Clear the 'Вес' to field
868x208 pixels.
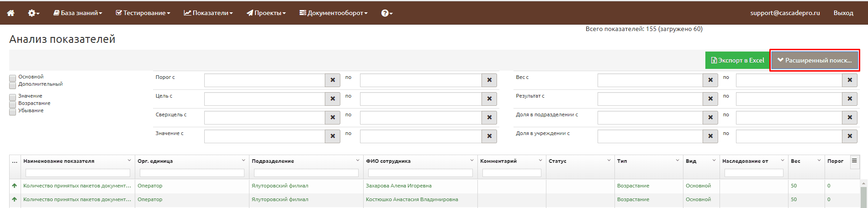(x=850, y=80)
